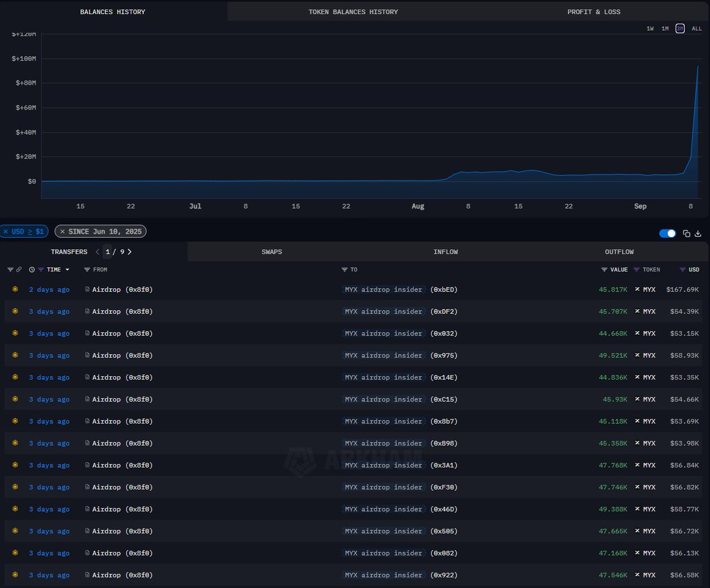
Task: Open the filter icon for TO column
Action: point(344,270)
